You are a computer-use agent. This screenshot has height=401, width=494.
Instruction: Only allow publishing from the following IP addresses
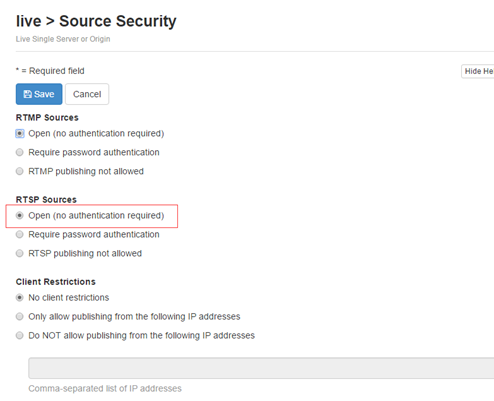20,317
